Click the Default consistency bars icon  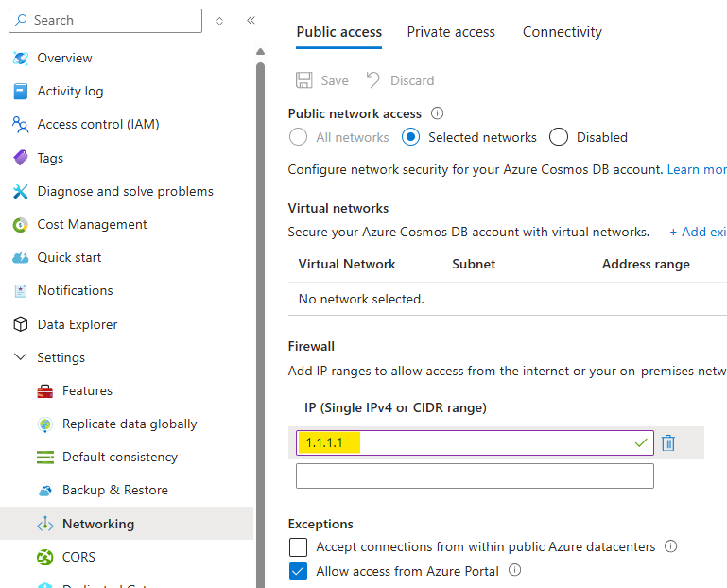pos(45,458)
